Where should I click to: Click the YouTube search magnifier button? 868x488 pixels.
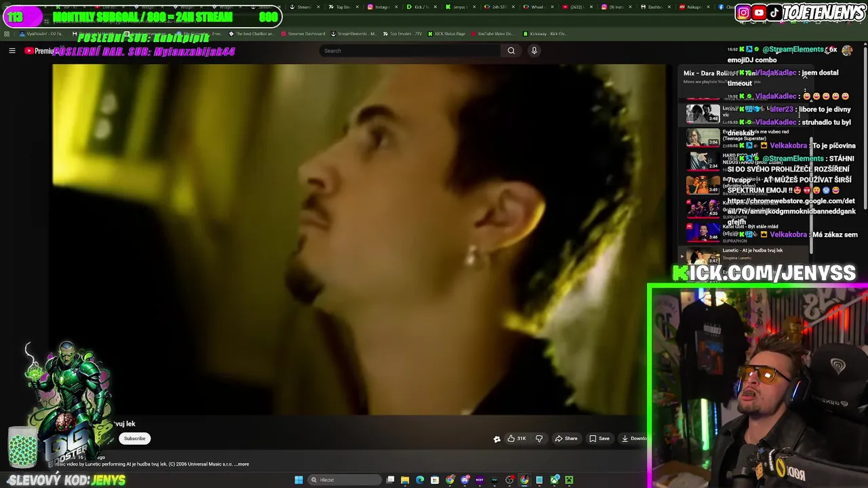[511, 51]
